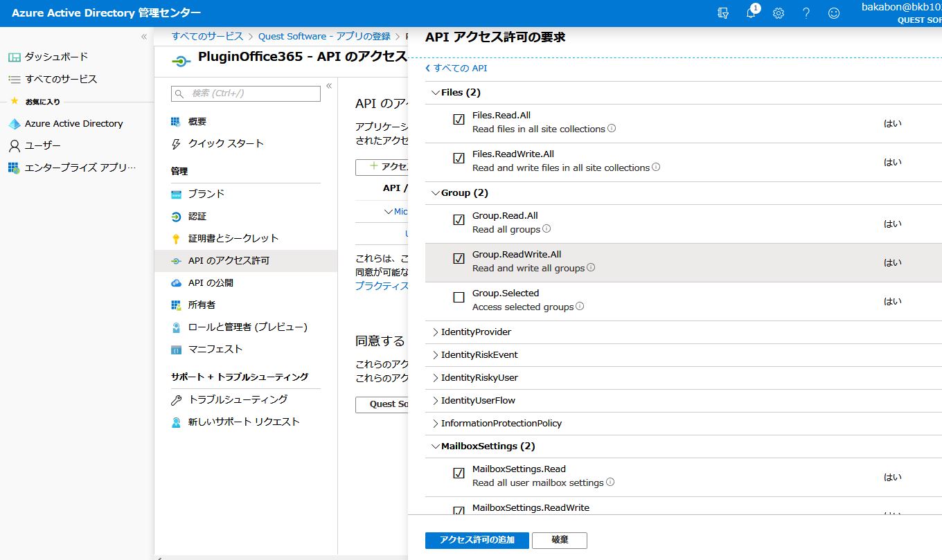
Task: Open the settings gear icon
Action: pyautogui.click(x=779, y=13)
